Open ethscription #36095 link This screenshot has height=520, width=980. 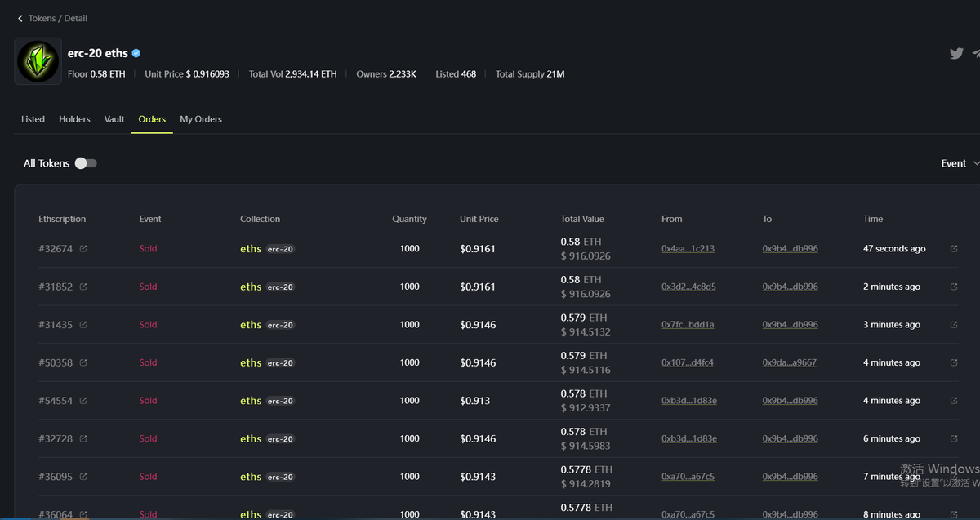click(56, 477)
